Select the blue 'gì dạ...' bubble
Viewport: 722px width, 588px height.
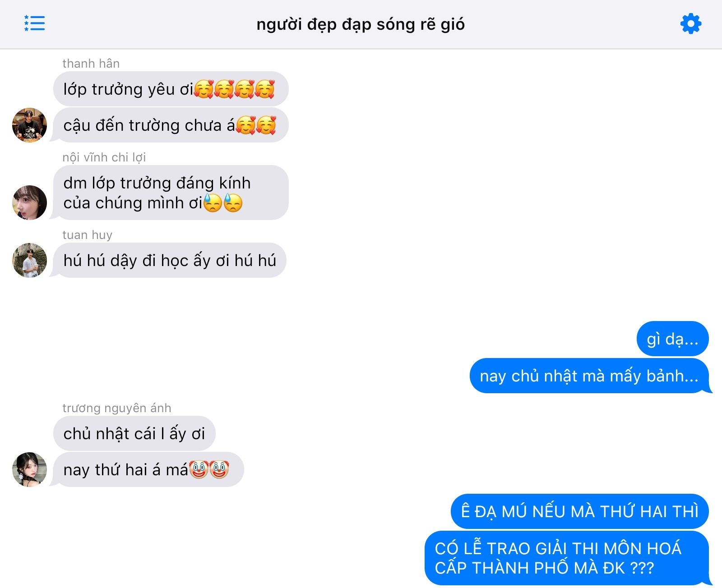(x=672, y=339)
